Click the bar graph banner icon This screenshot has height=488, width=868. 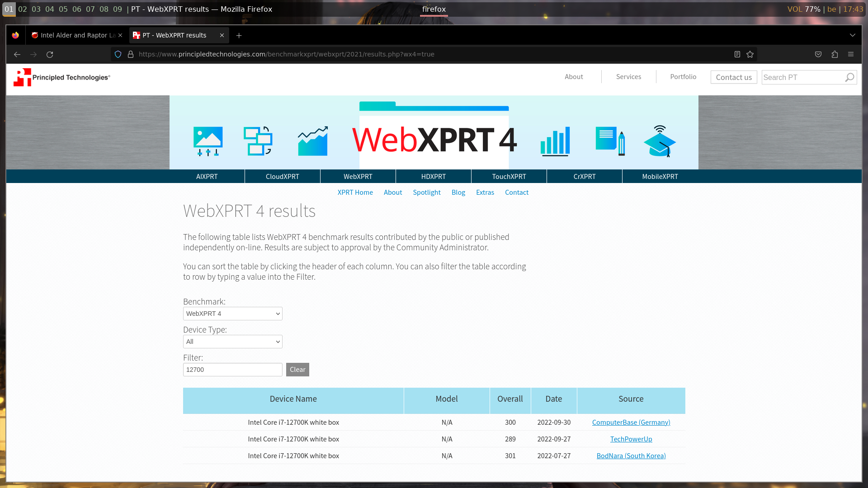click(x=555, y=141)
